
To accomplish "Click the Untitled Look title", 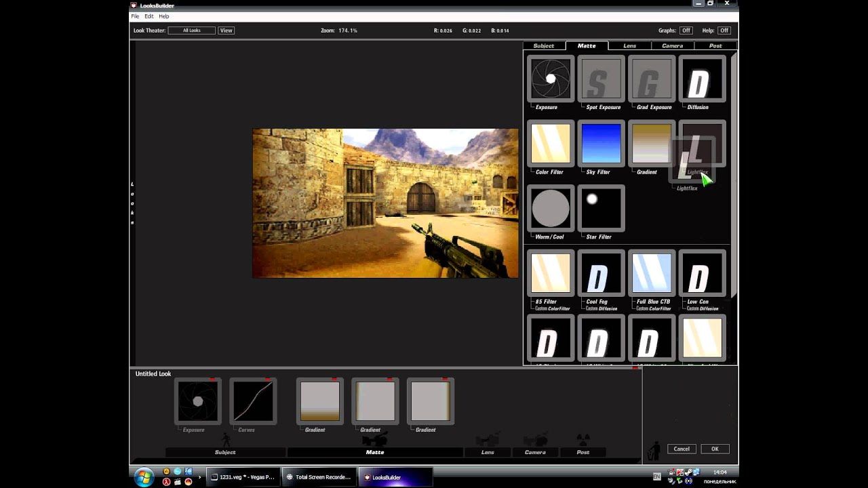I will coord(153,373).
